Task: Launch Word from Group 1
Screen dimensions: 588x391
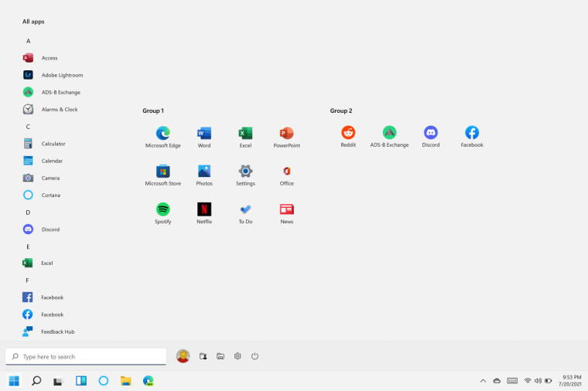Action: tap(204, 137)
